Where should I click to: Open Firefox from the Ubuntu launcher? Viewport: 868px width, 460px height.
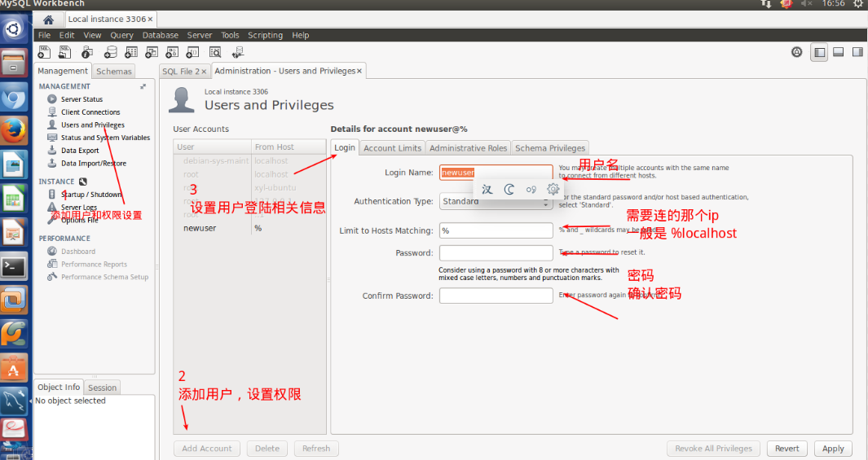tap(14, 130)
